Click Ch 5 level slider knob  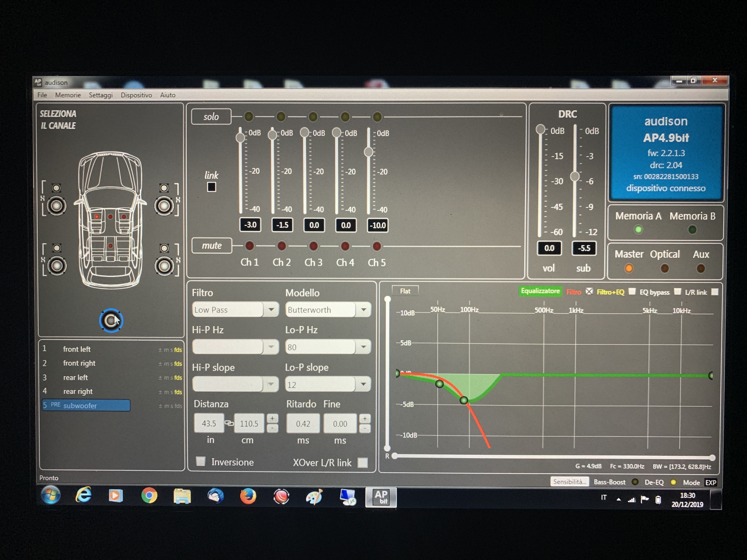pos(368,152)
